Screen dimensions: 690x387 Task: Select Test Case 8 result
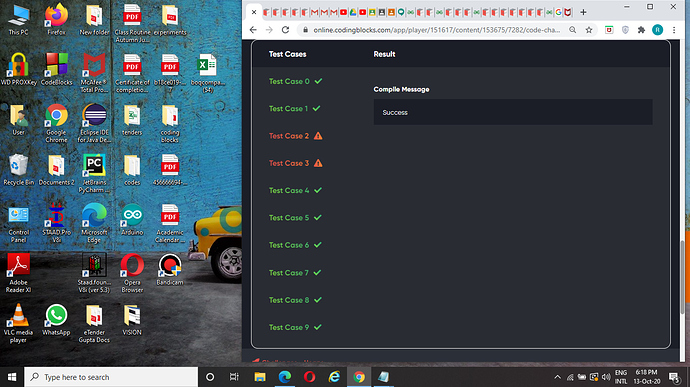pyautogui.click(x=295, y=300)
